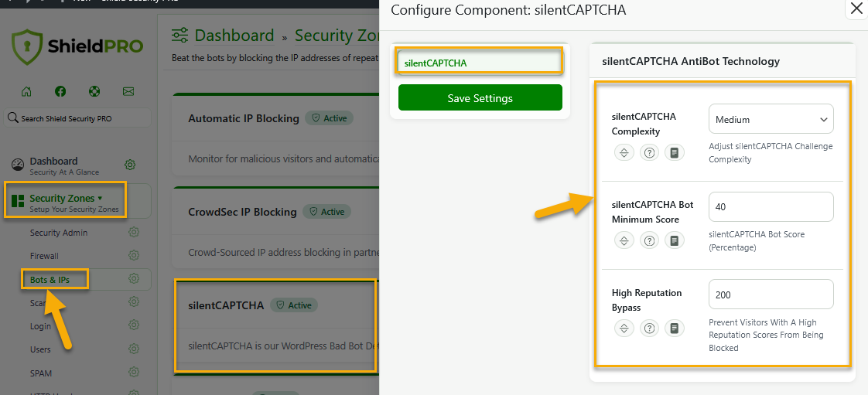The image size is (868, 395).
Task: Open Login menu item
Action: (x=40, y=326)
